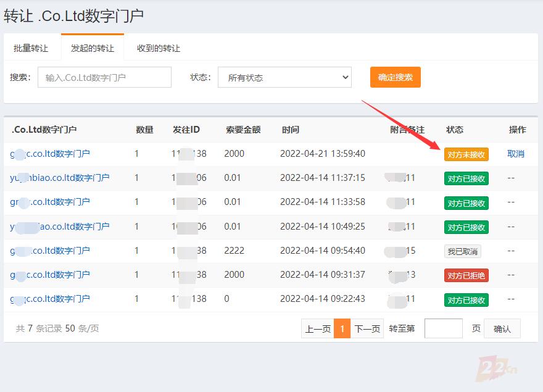Go to previous page with 上一页
The image size is (543, 392).
point(318,329)
